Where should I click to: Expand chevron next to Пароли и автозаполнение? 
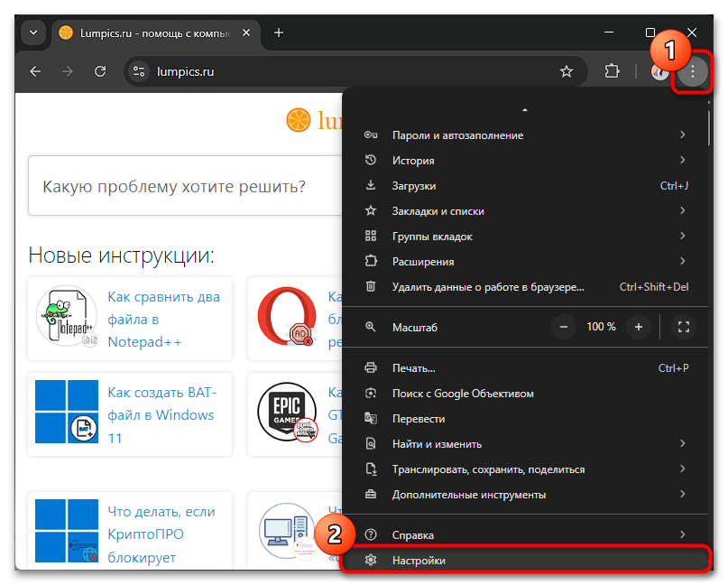point(683,135)
